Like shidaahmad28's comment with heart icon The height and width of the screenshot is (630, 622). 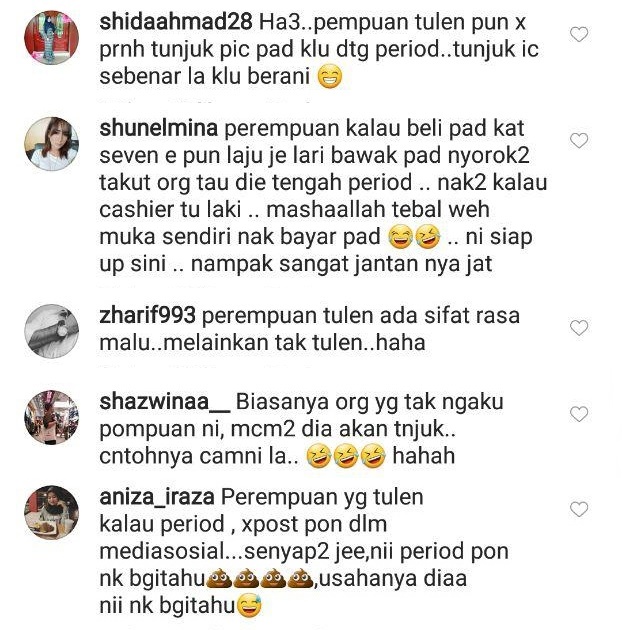(x=579, y=35)
